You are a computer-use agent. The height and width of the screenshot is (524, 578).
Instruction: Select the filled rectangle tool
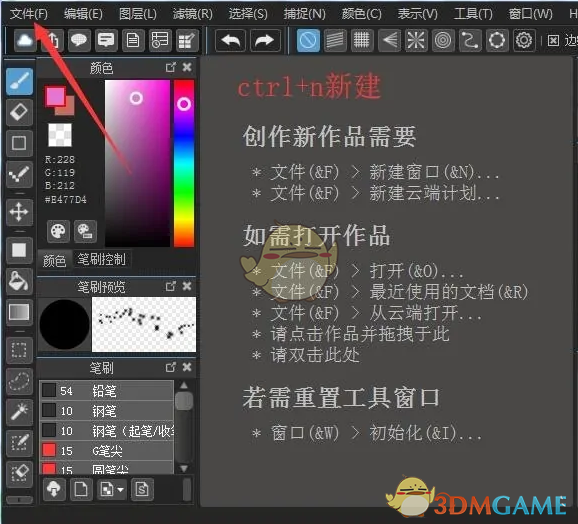coord(19,250)
